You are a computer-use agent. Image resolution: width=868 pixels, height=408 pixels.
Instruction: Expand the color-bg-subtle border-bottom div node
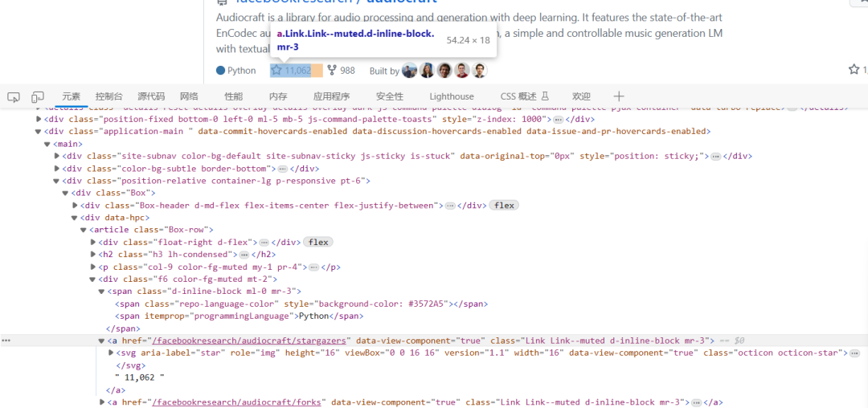point(56,169)
